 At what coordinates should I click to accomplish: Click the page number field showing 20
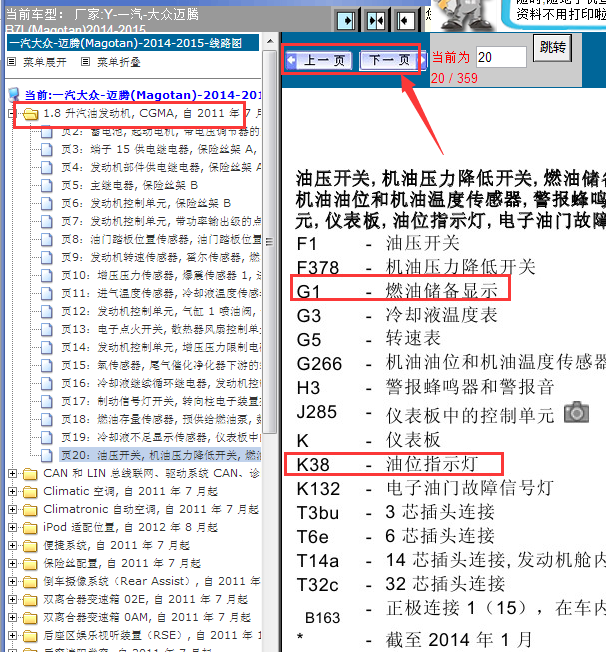click(x=501, y=57)
